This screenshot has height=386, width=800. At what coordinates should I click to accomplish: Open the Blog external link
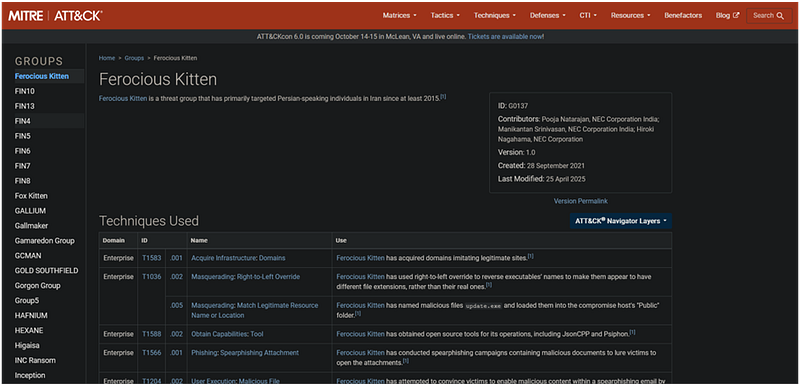[x=727, y=15]
